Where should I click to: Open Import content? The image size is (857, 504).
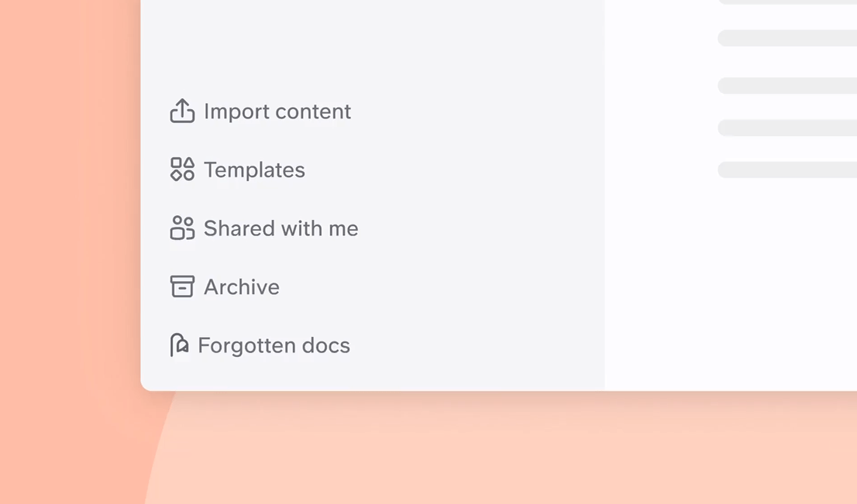(277, 111)
